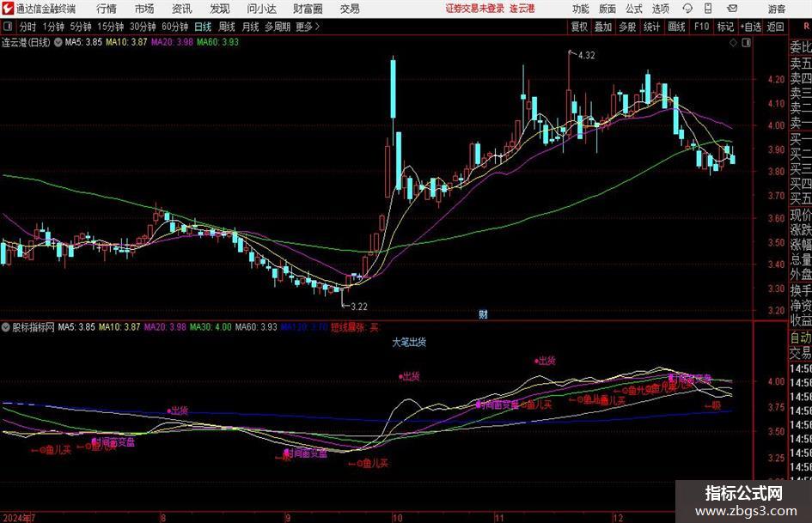
Task: Click the 委比 label in right panel
Action: 801,47
